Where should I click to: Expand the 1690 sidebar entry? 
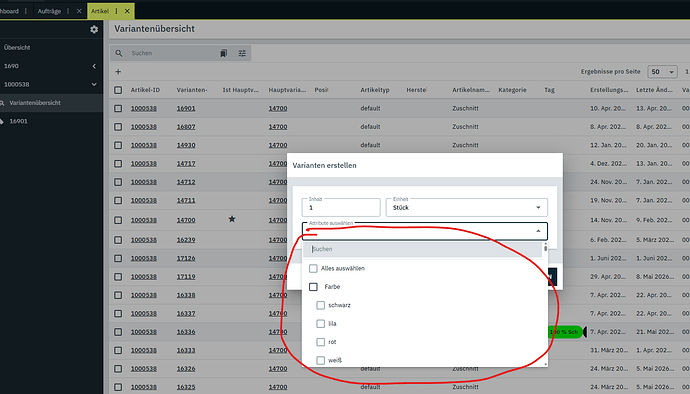coord(94,66)
